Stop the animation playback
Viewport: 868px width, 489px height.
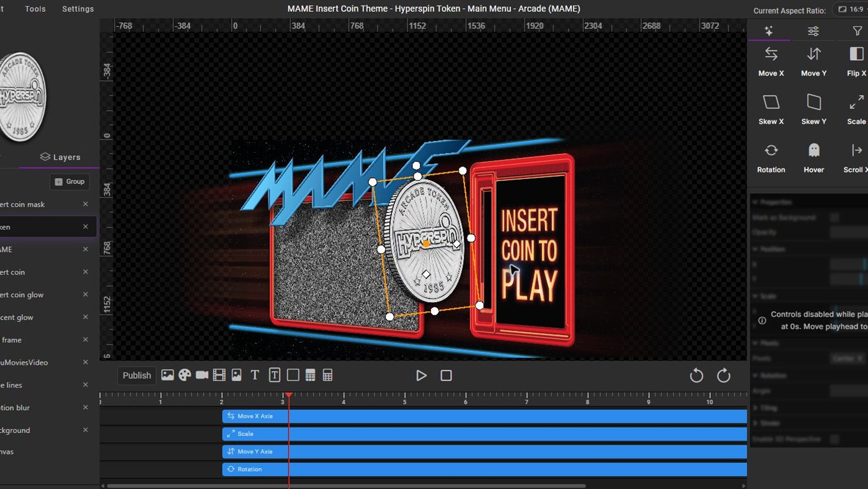446,375
